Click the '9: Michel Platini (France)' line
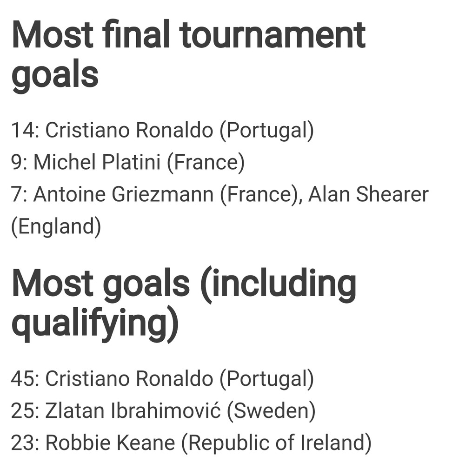Screen dimensions: 452x476 click(x=128, y=163)
